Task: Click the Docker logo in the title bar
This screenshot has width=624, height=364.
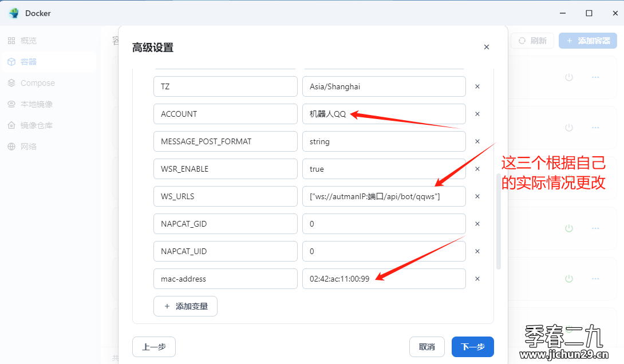Action: coord(13,13)
